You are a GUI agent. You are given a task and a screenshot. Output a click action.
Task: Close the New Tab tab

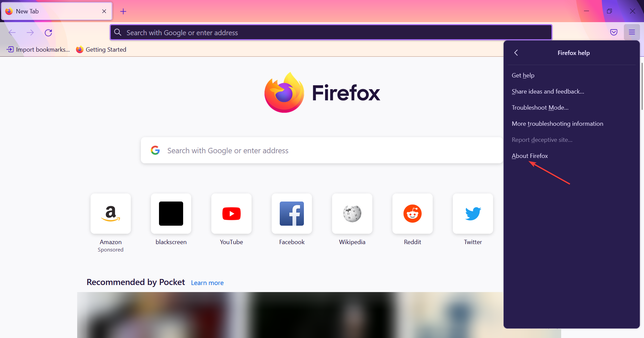[104, 11]
